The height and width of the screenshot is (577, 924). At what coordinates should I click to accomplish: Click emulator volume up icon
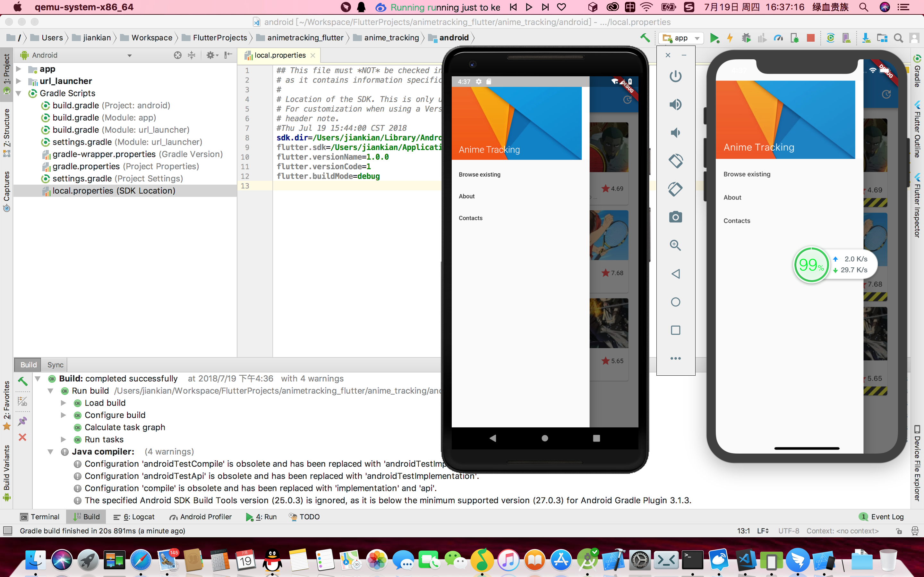[675, 105]
